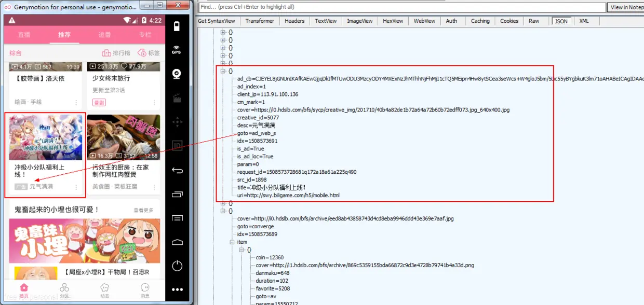Open the remote control d-pad widget
The width and height of the screenshot is (644, 305).
click(x=177, y=122)
